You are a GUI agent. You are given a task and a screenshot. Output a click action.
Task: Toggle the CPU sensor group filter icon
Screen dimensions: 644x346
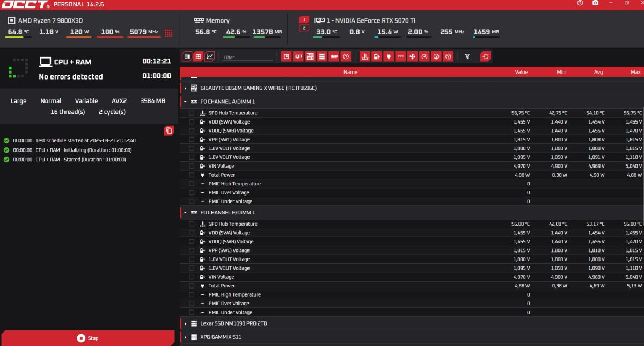[287, 56]
